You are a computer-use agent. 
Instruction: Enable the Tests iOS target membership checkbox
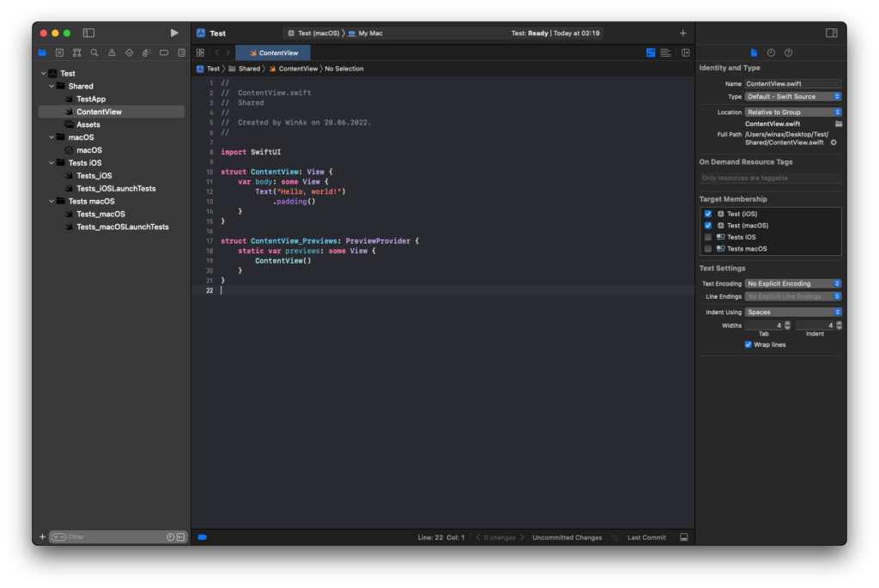pyautogui.click(x=708, y=237)
